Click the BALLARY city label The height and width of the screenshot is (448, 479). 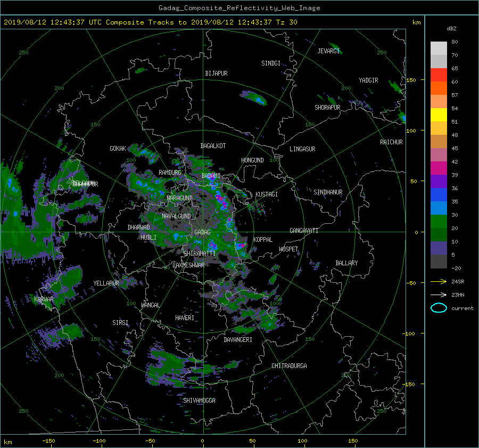(x=346, y=263)
